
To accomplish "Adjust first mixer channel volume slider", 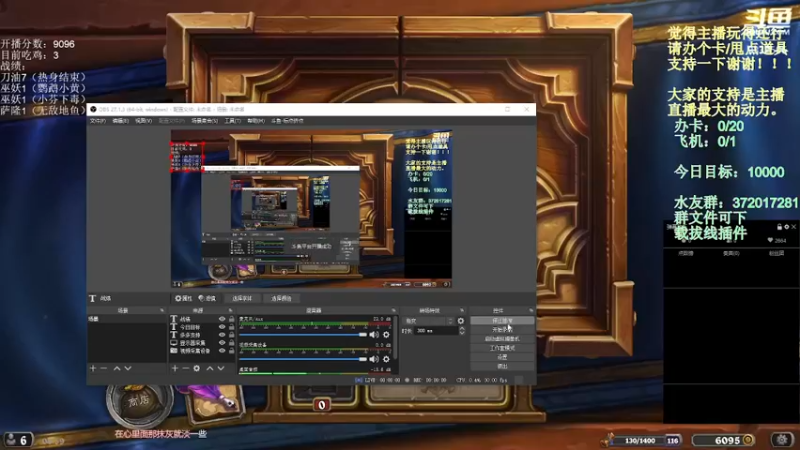I will (303, 335).
